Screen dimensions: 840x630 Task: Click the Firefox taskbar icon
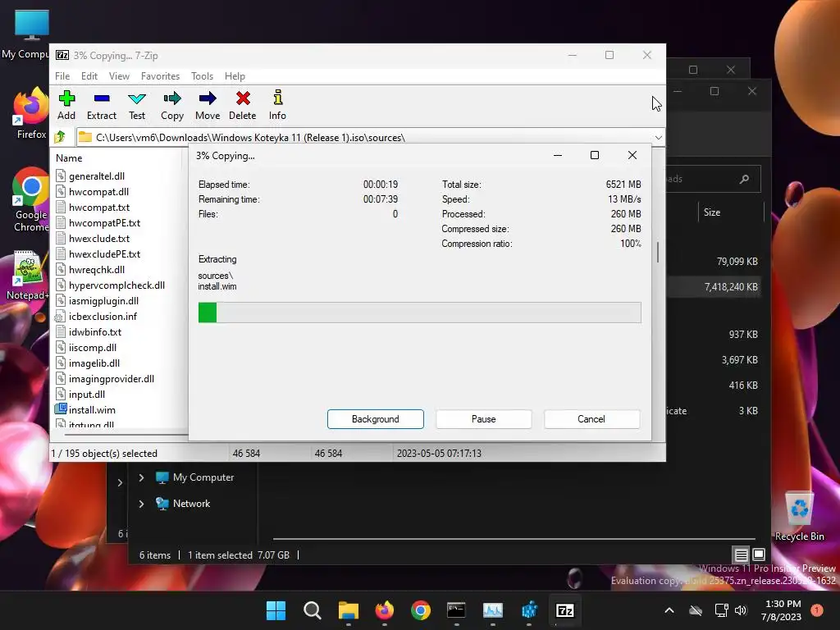pos(385,610)
